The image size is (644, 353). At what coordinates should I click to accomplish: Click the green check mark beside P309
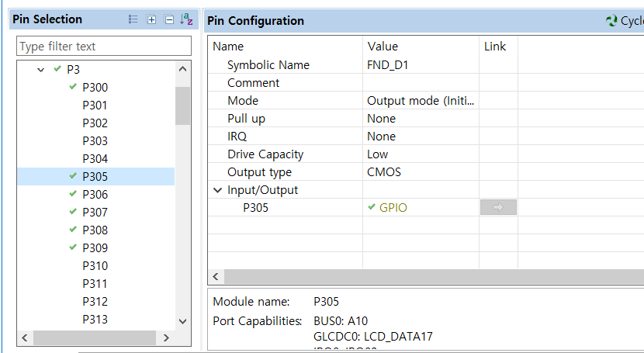pyautogui.click(x=73, y=247)
